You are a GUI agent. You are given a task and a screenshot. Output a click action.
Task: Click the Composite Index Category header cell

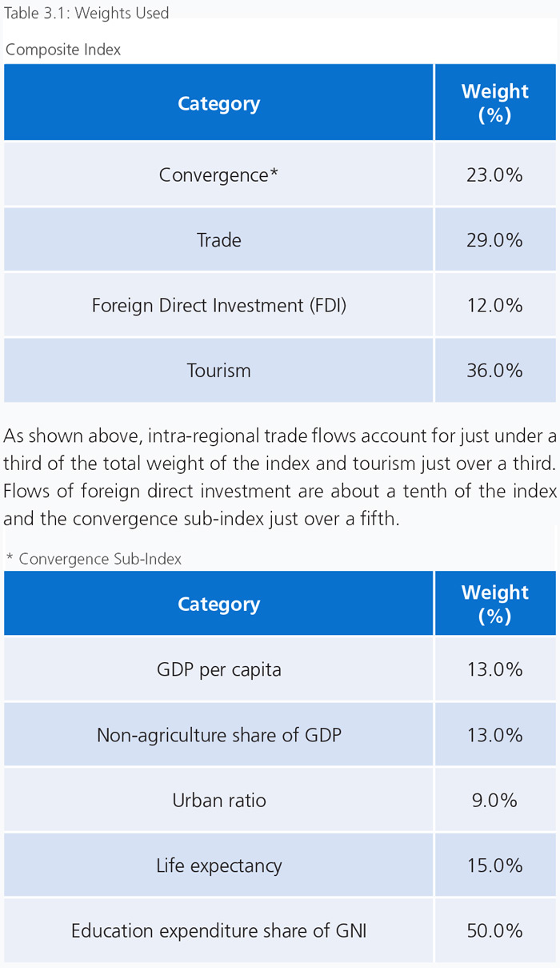point(218,102)
